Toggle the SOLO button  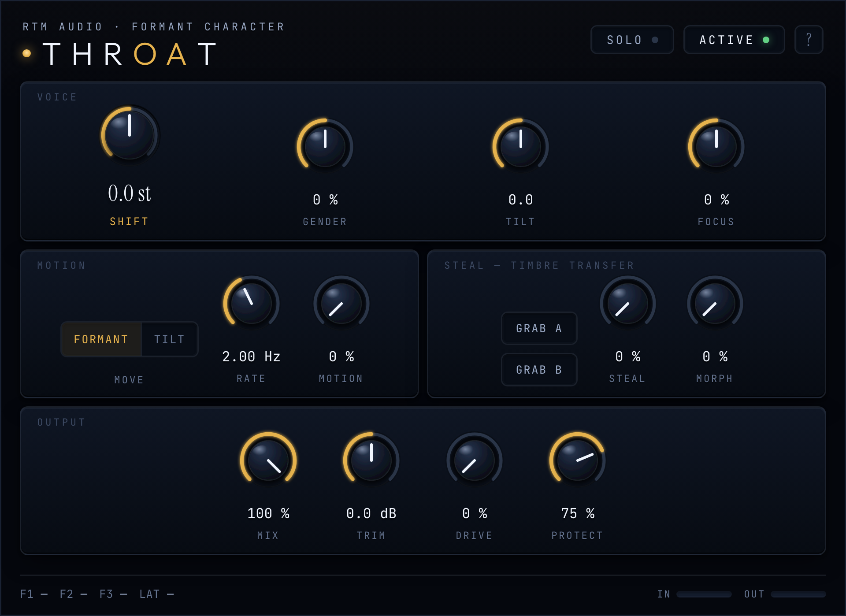click(632, 40)
